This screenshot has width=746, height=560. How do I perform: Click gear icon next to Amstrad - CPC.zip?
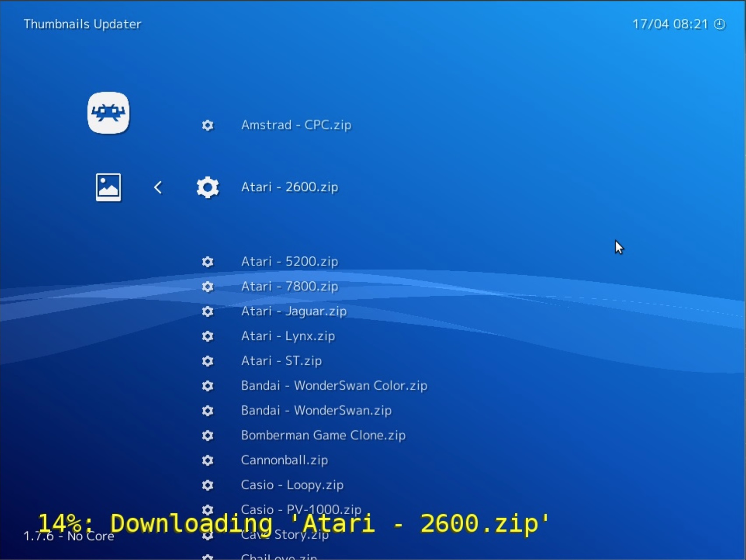point(208,126)
